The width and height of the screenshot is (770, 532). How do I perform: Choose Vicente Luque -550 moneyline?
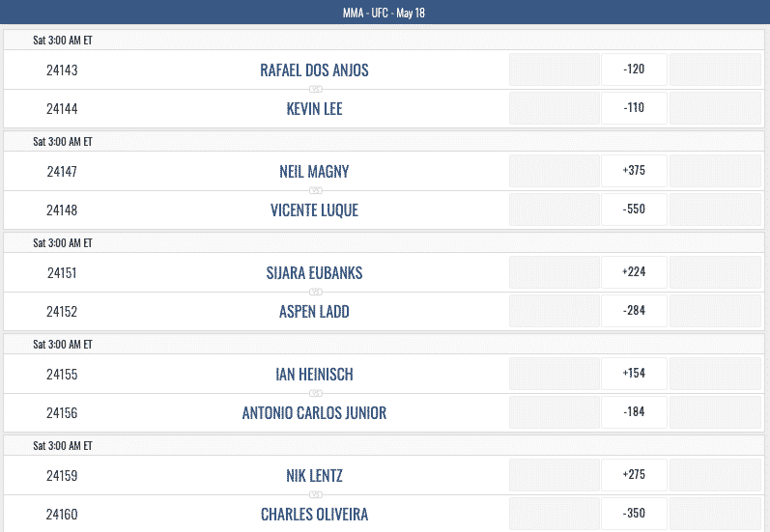click(x=634, y=210)
